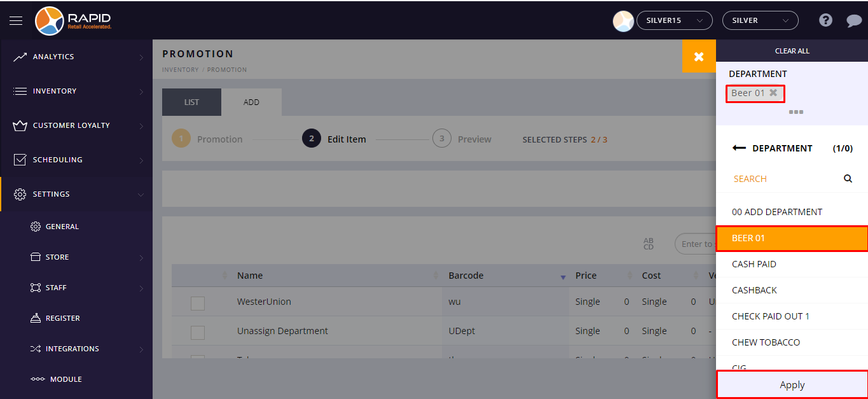Click the back arrow beside DEPARTMENT
The image size is (868, 399).
point(739,148)
